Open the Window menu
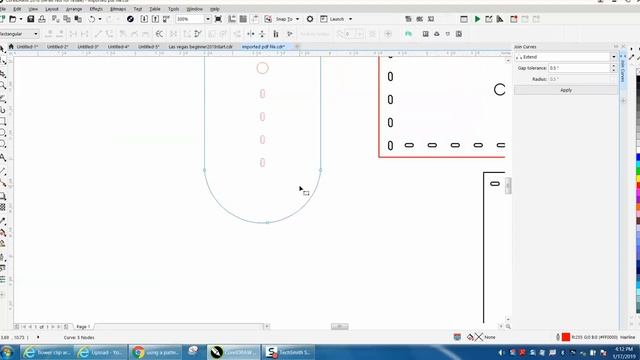The height and width of the screenshot is (360, 640). pyautogui.click(x=195, y=9)
